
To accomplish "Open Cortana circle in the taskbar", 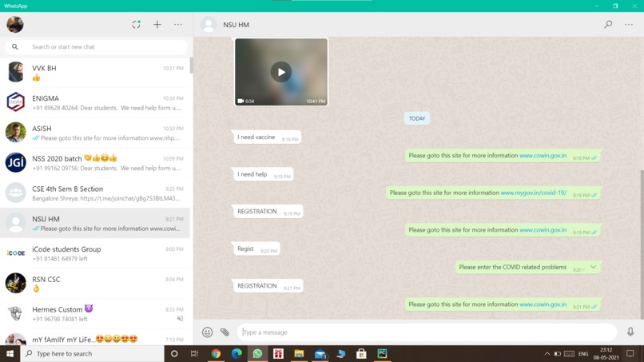I will coord(174,353).
